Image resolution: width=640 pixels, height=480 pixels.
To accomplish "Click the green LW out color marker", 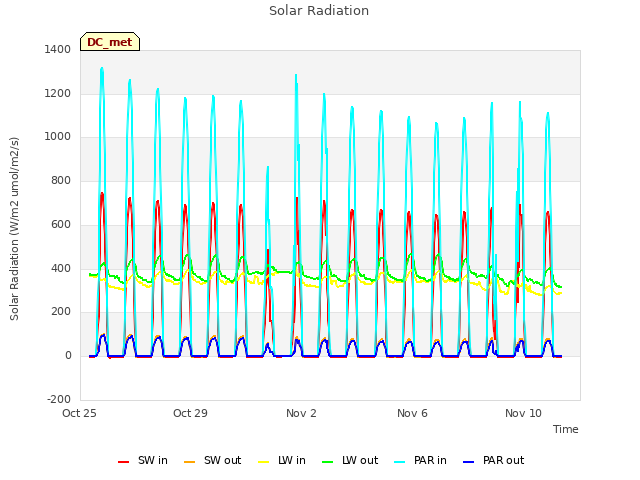I will click(x=327, y=462).
